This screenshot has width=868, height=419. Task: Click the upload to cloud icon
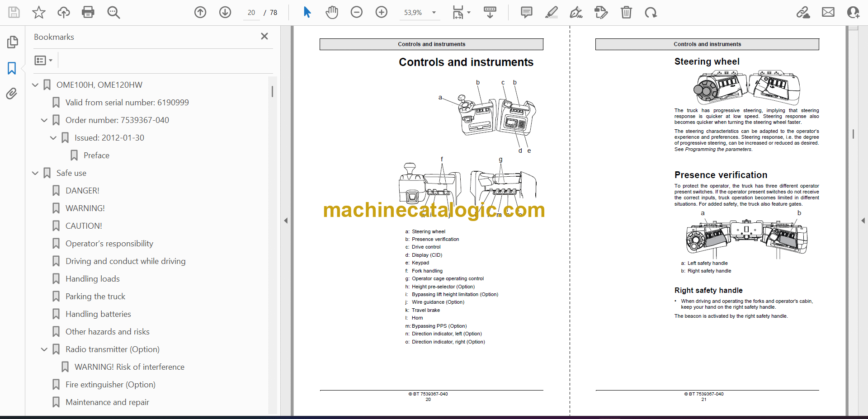click(64, 12)
